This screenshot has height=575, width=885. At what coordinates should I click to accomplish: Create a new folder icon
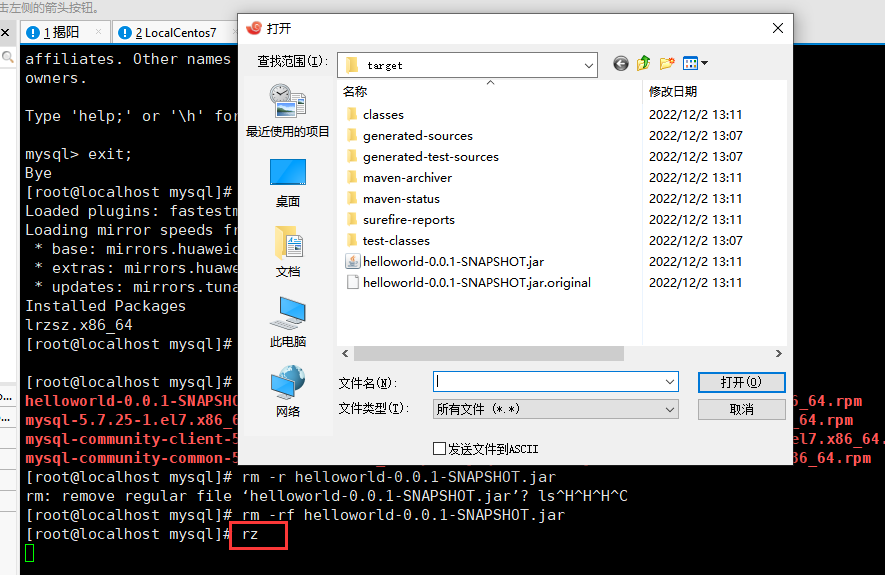(667, 63)
